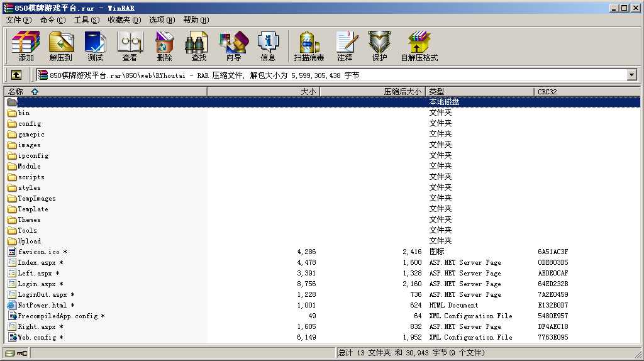Click the drive/key icon in status bar
The width and height of the screenshot is (644, 361).
pyautogui.click(x=16, y=353)
